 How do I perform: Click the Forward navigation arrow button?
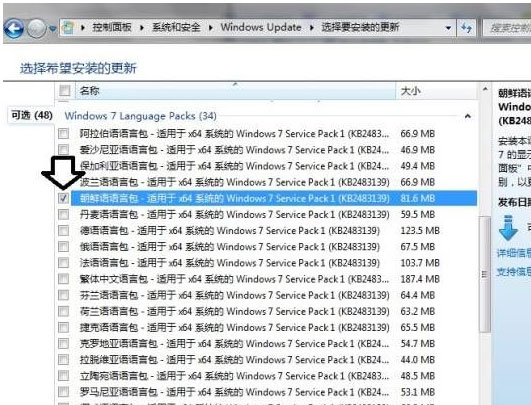[37, 28]
